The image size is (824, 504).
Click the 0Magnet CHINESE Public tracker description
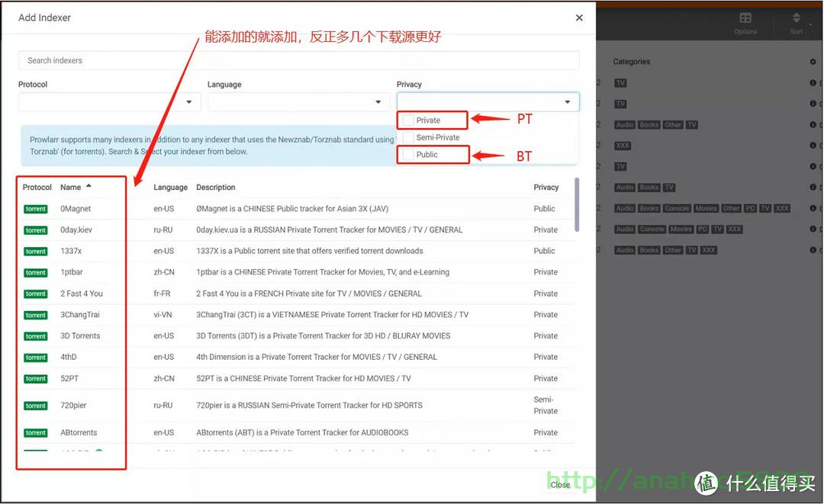[x=292, y=209]
